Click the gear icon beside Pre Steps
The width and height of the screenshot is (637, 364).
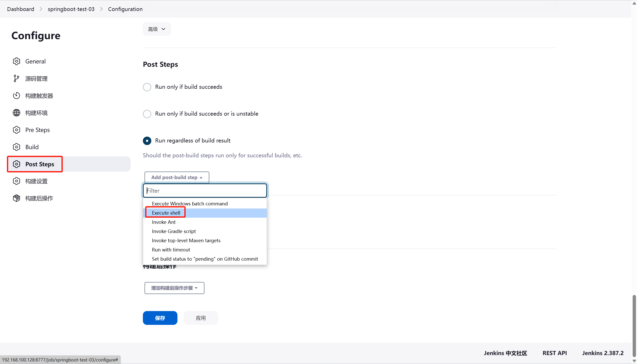pos(17,130)
